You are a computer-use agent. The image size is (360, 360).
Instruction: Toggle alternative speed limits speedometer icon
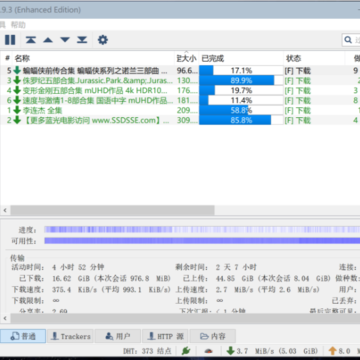209,351
